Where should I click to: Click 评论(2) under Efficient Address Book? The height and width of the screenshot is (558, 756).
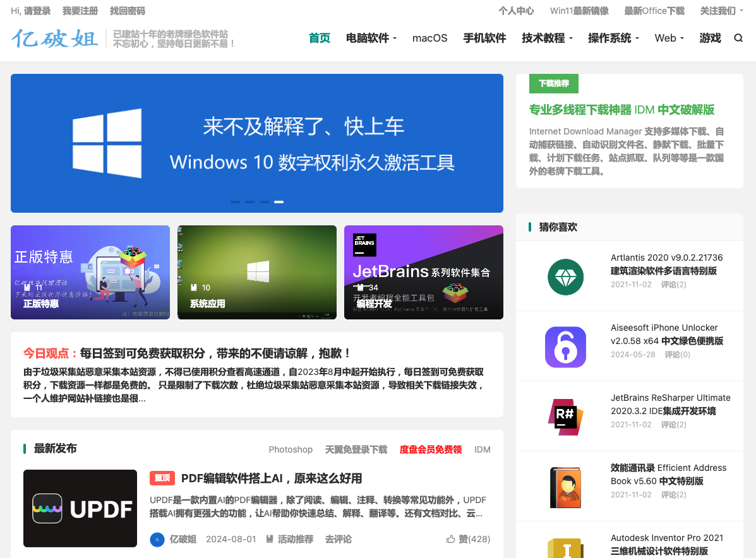pyautogui.click(x=673, y=495)
